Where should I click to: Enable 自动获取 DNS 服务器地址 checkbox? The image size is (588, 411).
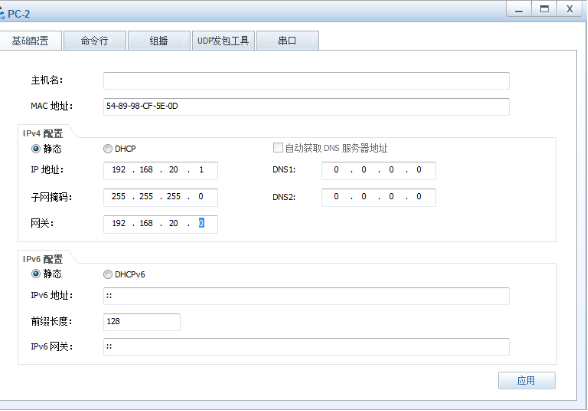(x=278, y=148)
